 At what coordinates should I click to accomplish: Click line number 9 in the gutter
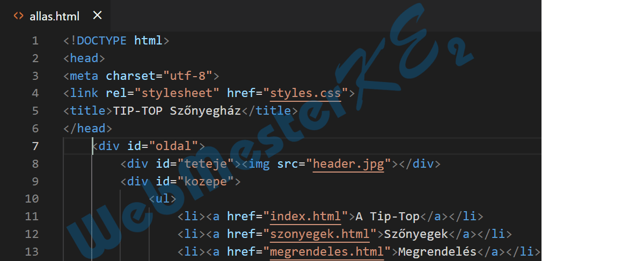point(35,182)
